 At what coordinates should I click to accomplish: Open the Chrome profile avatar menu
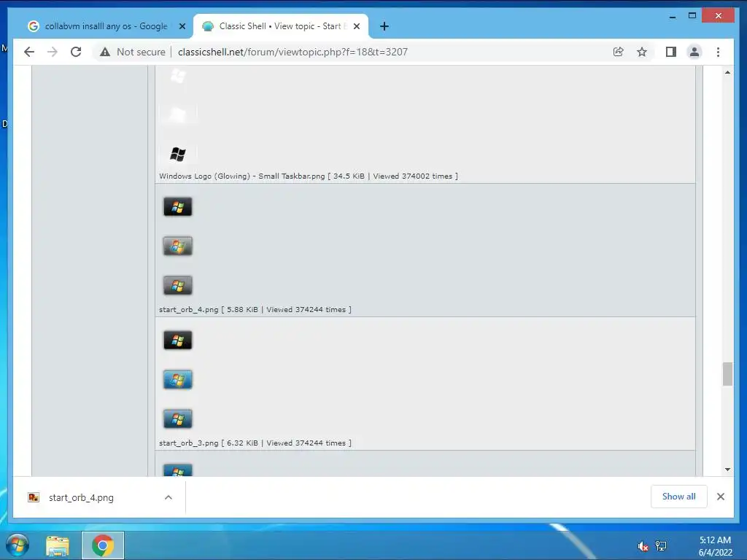[x=694, y=52]
